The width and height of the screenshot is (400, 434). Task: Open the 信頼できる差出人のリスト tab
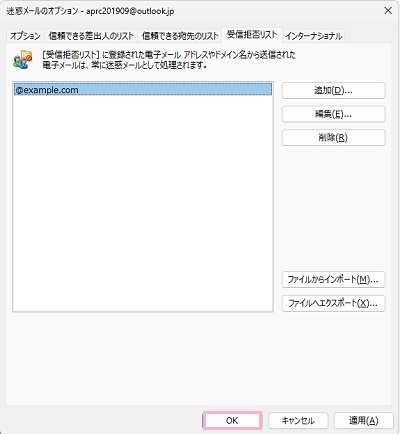coord(91,36)
